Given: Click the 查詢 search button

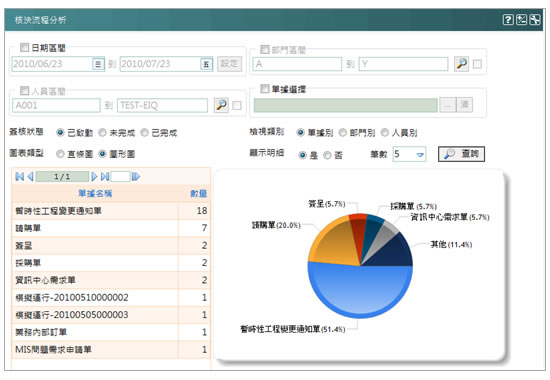Looking at the screenshot, I should [461, 154].
